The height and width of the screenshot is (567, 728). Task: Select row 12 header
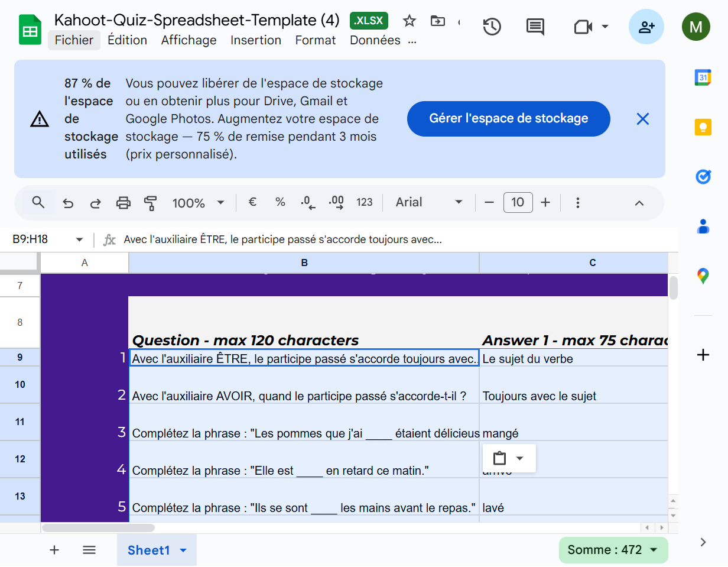[20, 459]
